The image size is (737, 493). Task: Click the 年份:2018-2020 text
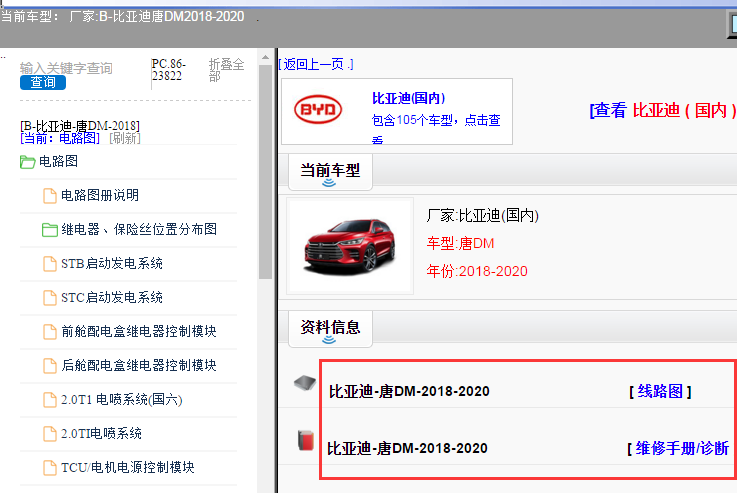477,271
